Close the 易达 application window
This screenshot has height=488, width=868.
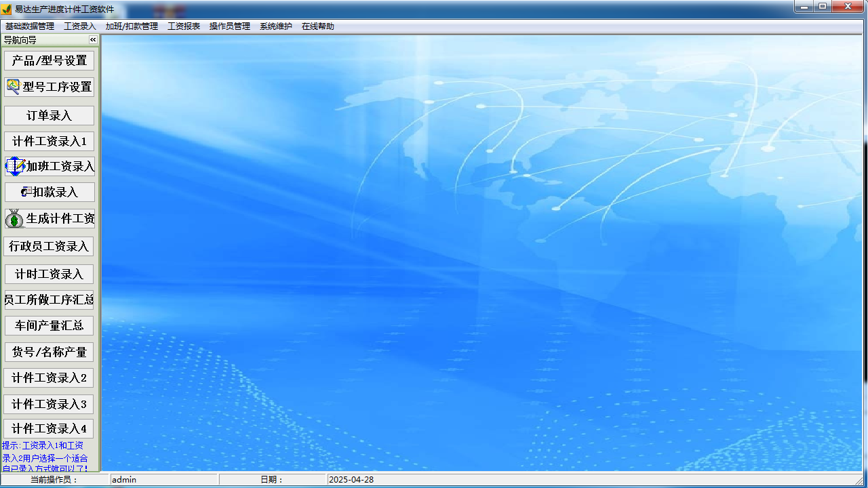click(848, 6)
